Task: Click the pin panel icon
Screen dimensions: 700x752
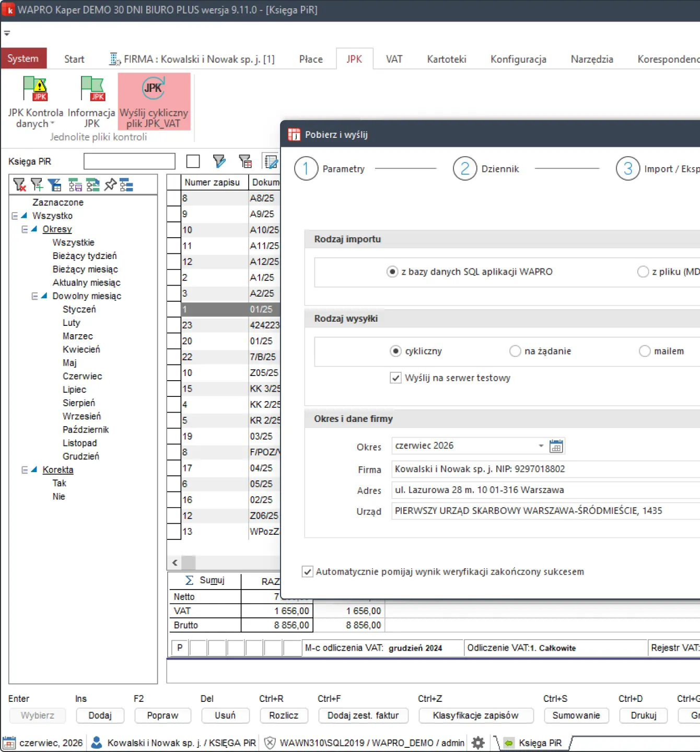Action: (110, 184)
